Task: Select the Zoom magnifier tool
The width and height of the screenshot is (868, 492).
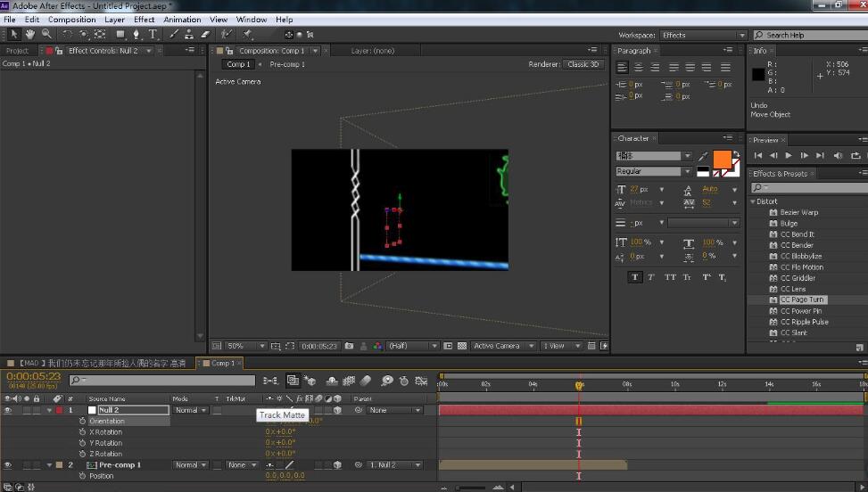Action: point(46,35)
